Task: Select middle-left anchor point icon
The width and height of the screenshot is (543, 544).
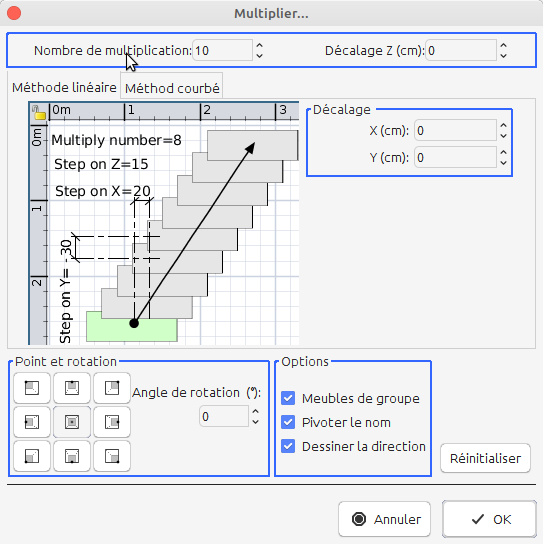Action: 32,422
